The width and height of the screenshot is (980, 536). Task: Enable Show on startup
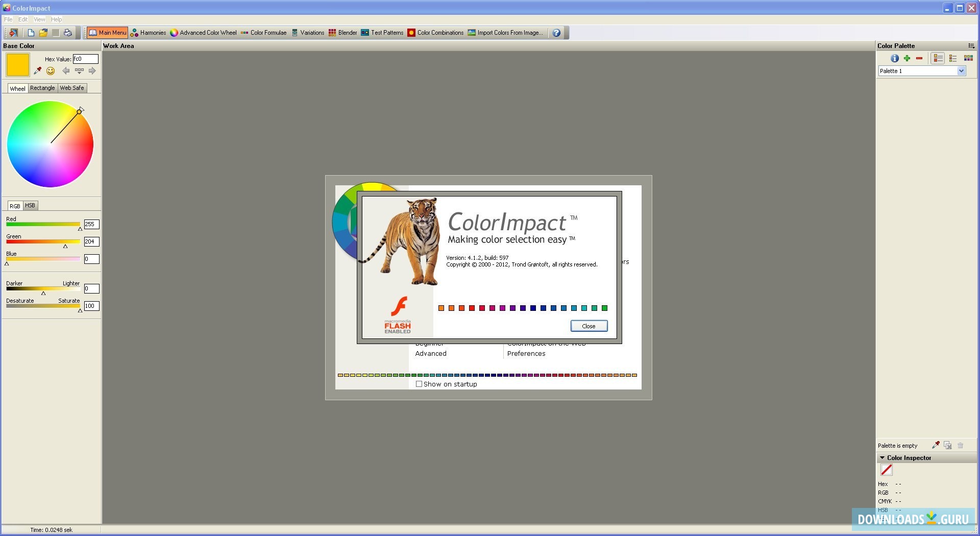420,384
